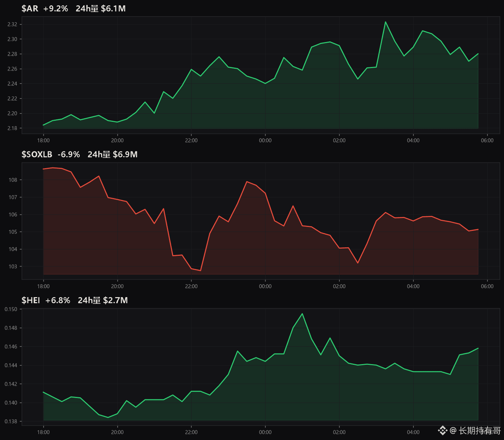Viewport: 504px width, 440px height.
Task: Click the 06:00 label on AR chart
Action: coord(487,140)
